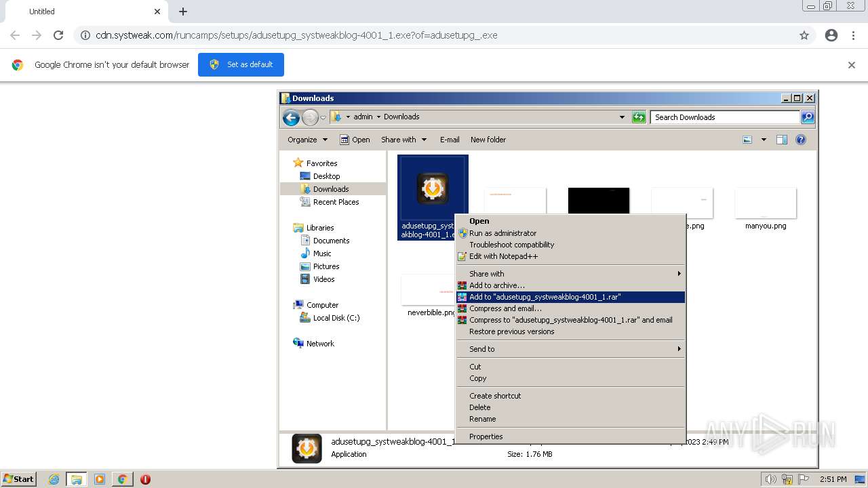868x488 pixels.
Task: Click the Search Downloads input field
Action: tap(725, 117)
